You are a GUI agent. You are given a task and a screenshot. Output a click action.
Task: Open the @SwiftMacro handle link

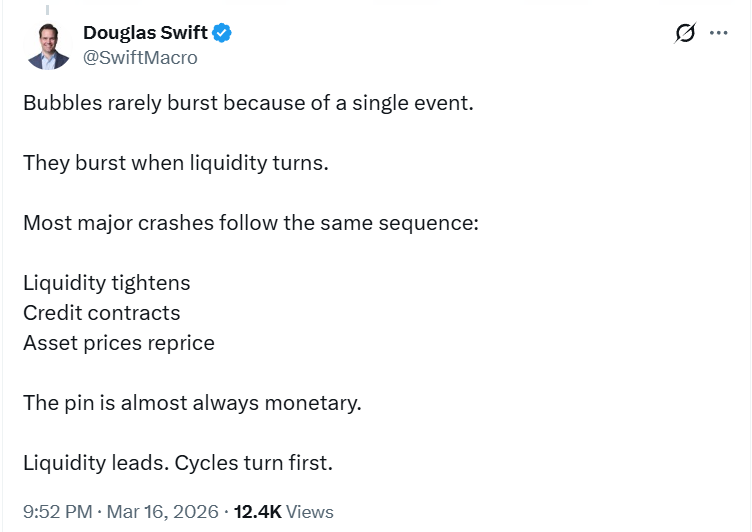pos(140,58)
